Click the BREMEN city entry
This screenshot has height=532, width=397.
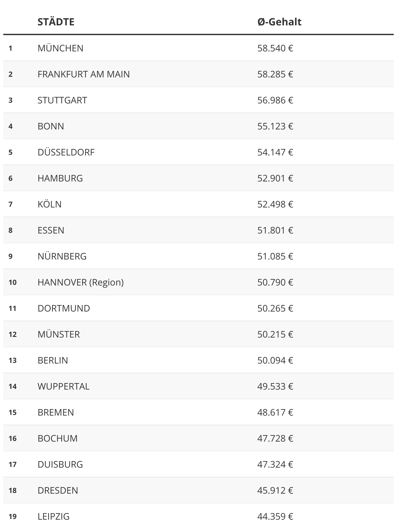(x=56, y=412)
